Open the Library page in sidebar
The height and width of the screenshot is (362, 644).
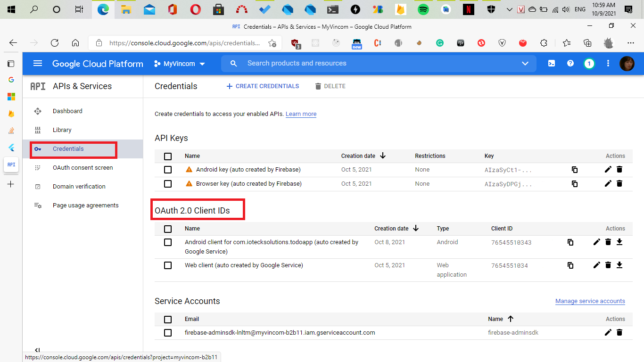tap(83, 130)
